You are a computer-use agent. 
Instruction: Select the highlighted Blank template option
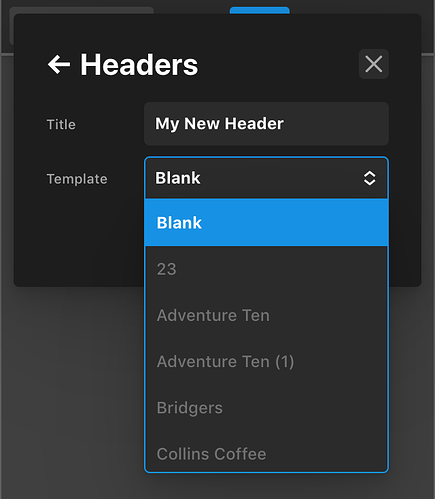tap(266, 223)
